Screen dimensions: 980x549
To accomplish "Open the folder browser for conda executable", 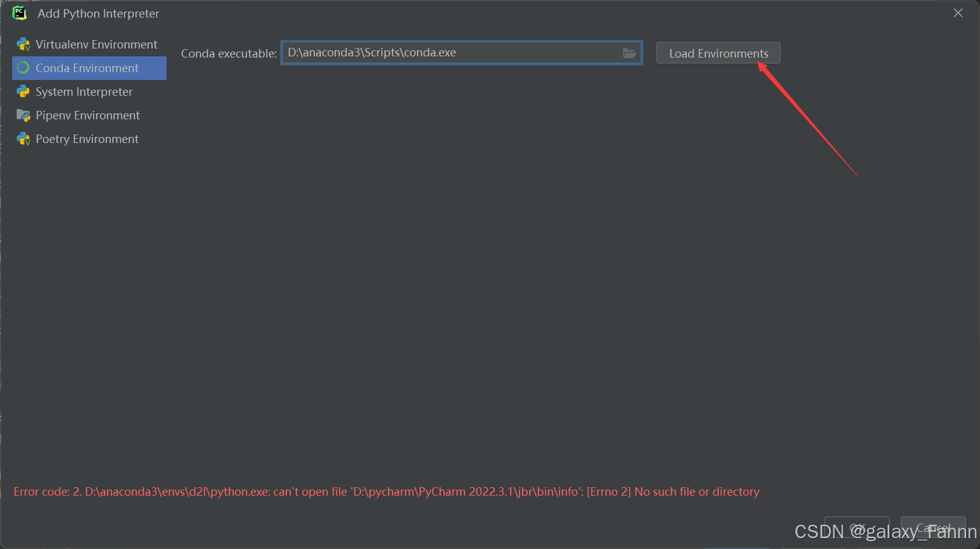I will pyautogui.click(x=629, y=53).
